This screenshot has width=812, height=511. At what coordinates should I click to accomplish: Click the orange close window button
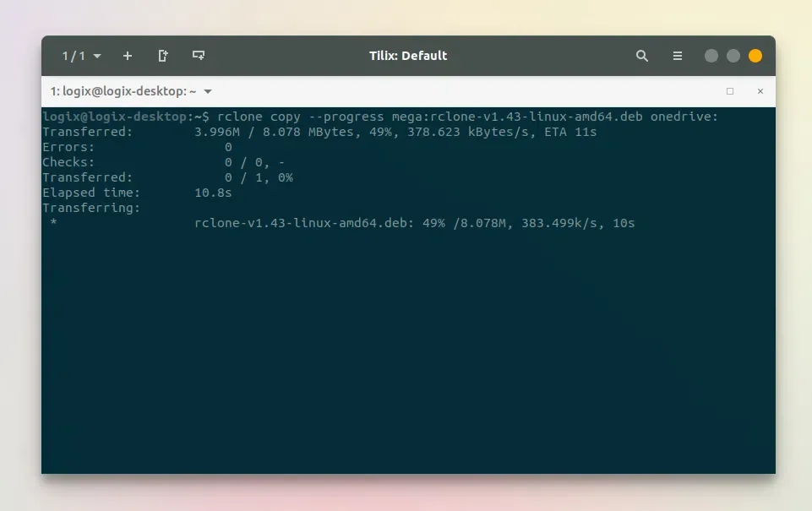click(x=755, y=56)
